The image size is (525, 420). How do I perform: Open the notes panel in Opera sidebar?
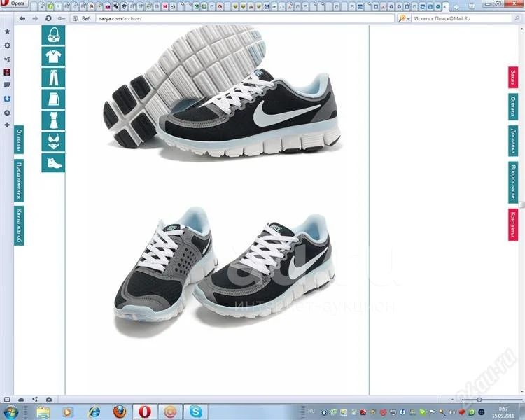point(7,85)
